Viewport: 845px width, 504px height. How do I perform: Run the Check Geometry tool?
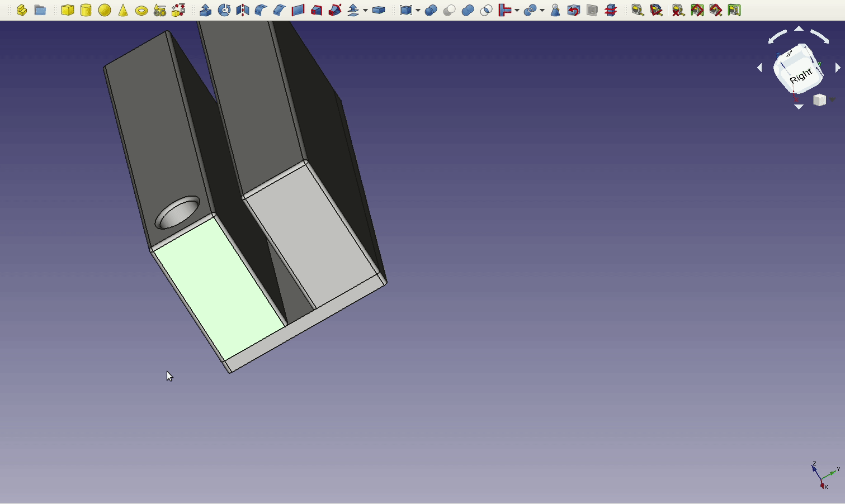tap(555, 10)
